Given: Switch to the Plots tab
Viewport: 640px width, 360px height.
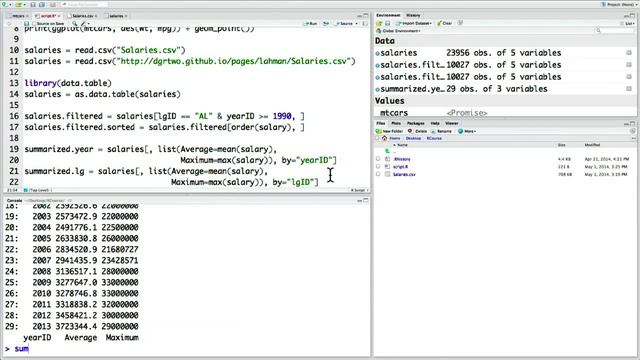Looking at the screenshot, I should click(396, 123).
